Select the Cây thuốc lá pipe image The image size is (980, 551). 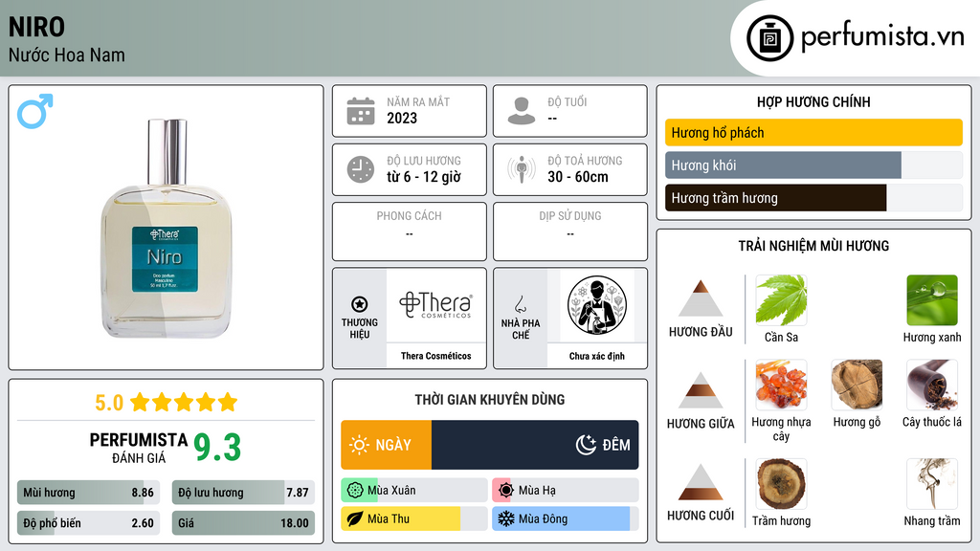pos(932,385)
